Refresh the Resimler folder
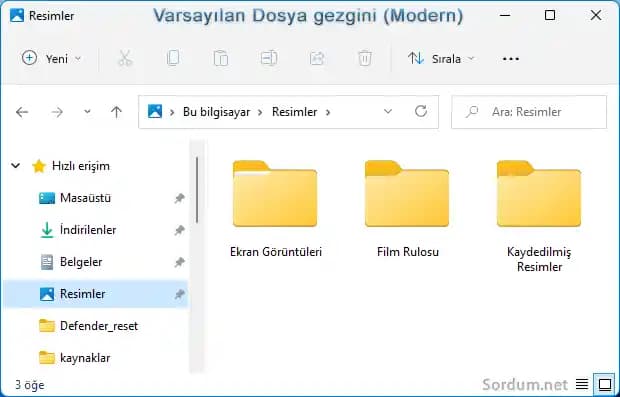 [x=421, y=112]
